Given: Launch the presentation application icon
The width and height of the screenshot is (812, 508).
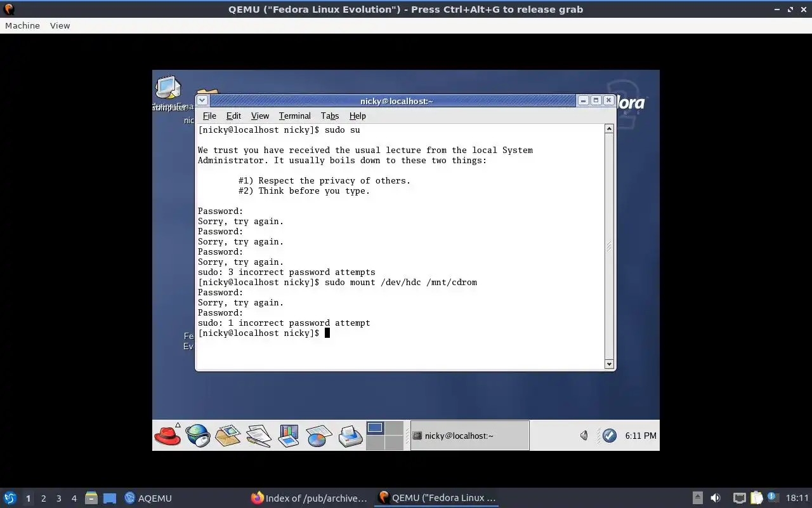Looking at the screenshot, I should click(289, 436).
